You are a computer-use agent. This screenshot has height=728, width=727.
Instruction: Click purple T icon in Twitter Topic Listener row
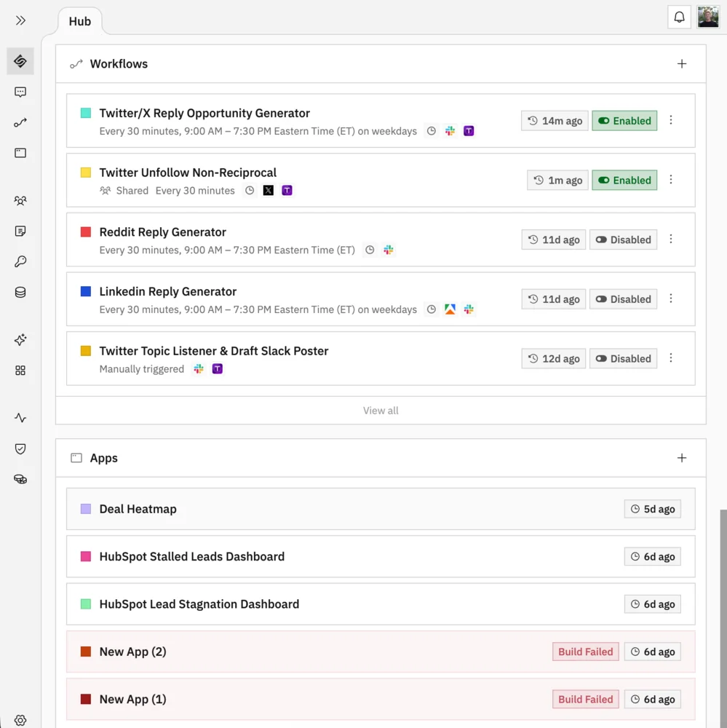coord(218,368)
